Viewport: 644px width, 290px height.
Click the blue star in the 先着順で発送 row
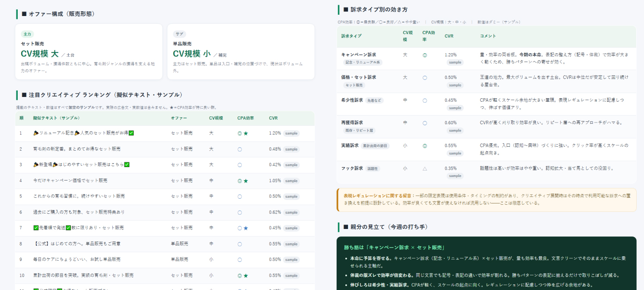[x=245, y=228]
